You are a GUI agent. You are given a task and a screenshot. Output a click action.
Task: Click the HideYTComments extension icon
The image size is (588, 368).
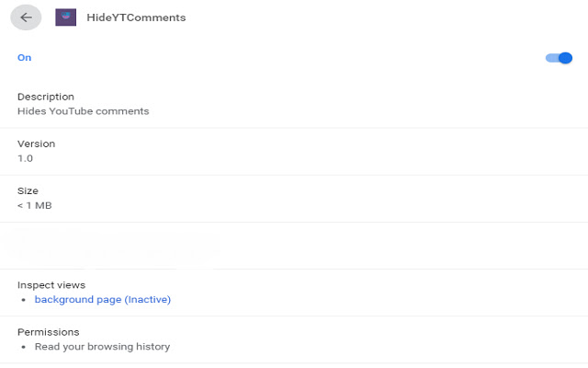65,17
